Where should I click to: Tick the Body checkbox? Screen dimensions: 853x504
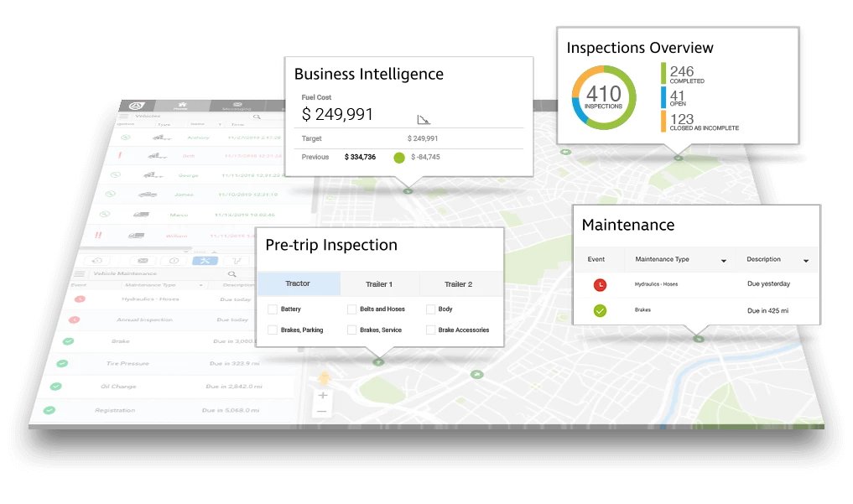(x=431, y=309)
